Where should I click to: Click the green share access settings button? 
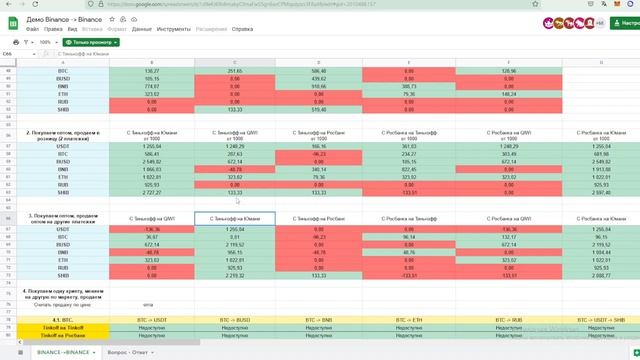point(625,23)
